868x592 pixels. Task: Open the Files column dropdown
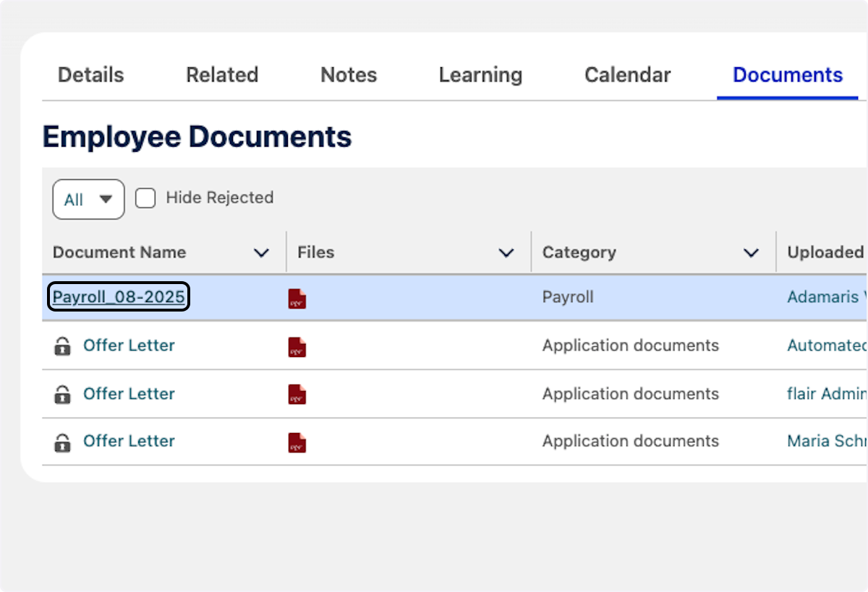506,252
